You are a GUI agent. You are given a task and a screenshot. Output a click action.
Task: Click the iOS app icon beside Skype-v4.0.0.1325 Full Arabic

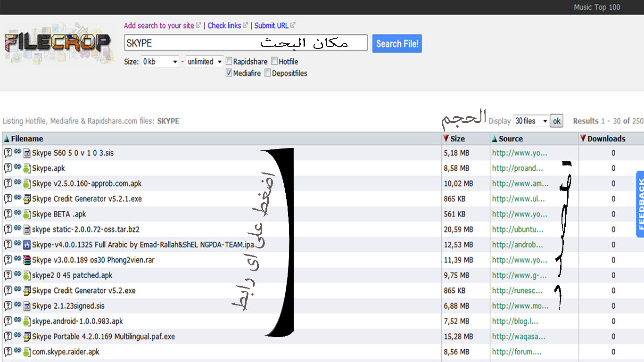tap(27, 245)
